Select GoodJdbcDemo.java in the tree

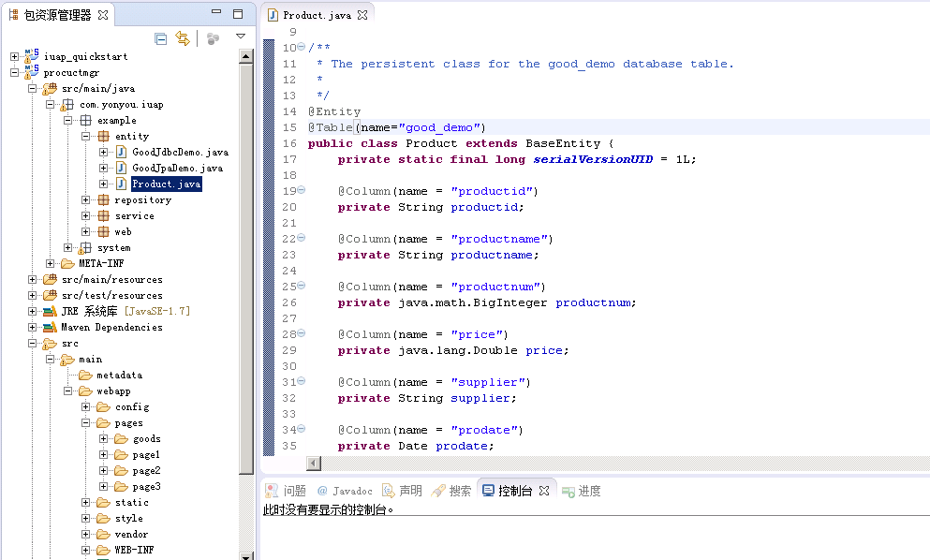point(179,152)
